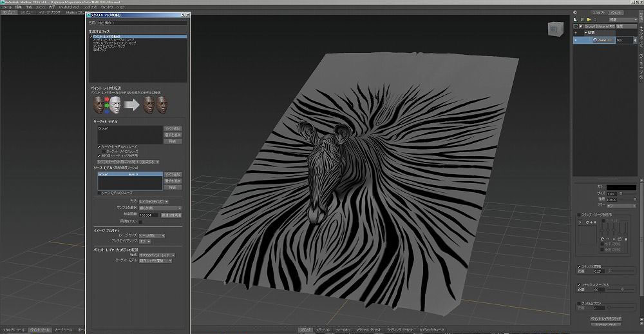Toggle the smooth target model checkbox
The image size is (644, 334).
point(99,147)
